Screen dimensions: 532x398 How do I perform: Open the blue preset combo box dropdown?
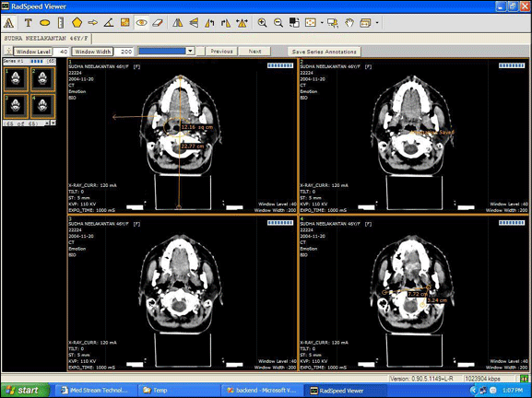coord(190,52)
